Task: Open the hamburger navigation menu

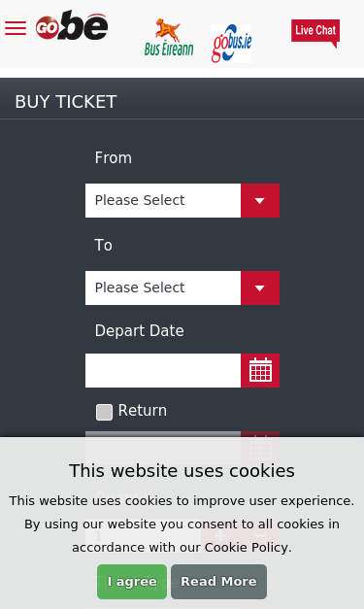Action: click(x=16, y=29)
